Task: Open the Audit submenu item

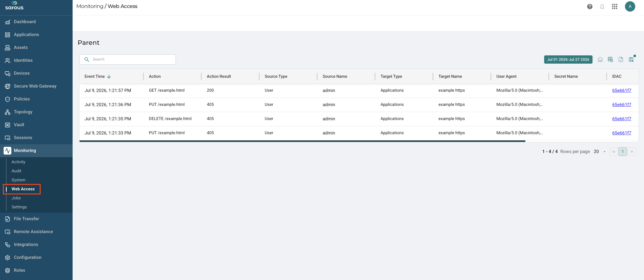Action: pos(16,171)
